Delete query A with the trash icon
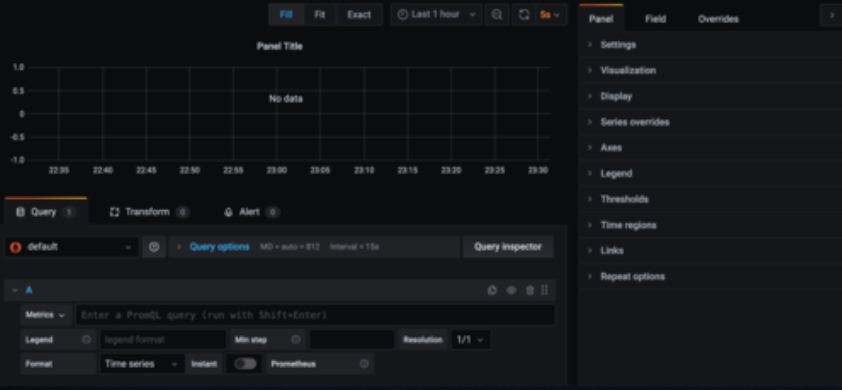Screen dimensions: 842x390 click(530, 290)
